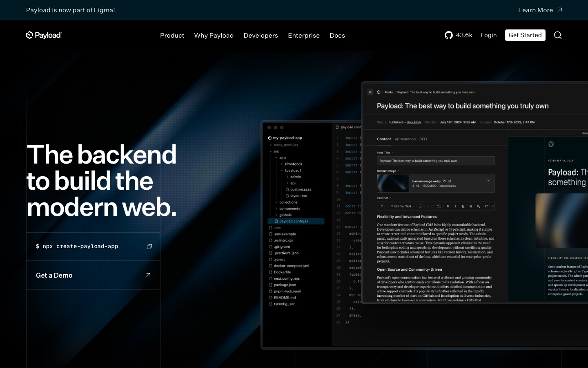Click the Payload home icon in the admin breadcrumb

point(379,92)
